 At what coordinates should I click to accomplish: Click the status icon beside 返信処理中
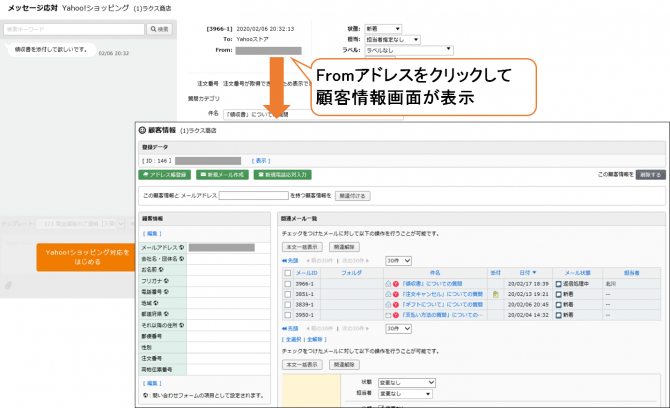coord(558,284)
